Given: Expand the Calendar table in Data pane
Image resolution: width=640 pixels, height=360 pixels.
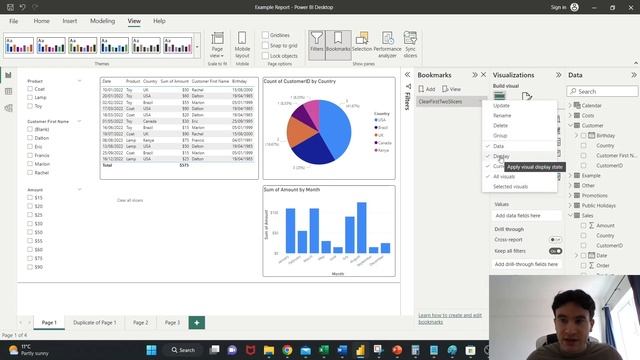Looking at the screenshot, I should coord(570,105).
